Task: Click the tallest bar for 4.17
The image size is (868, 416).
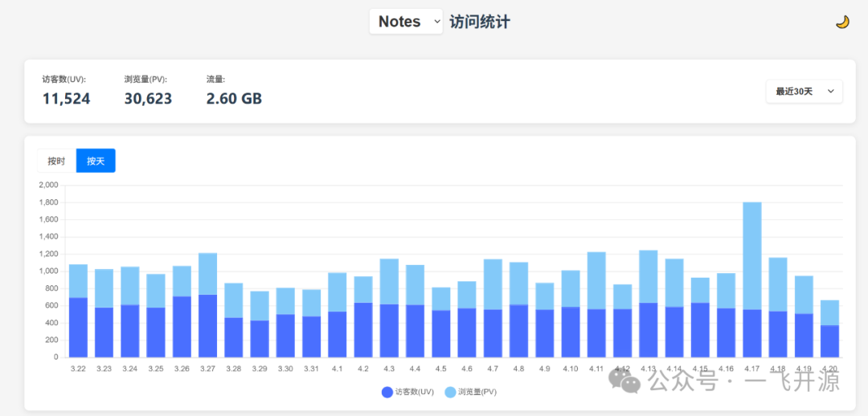Action: coord(752,279)
